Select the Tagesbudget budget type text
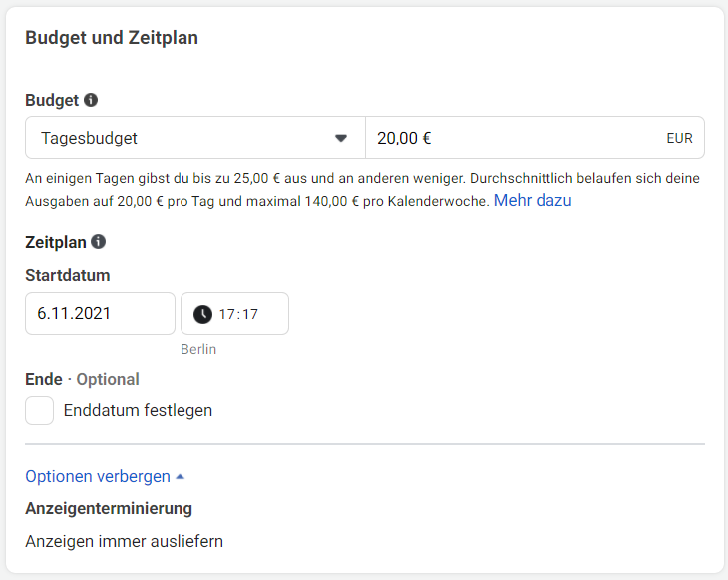Image resolution: width=728 pixels, height=580 pixels. 90,138
